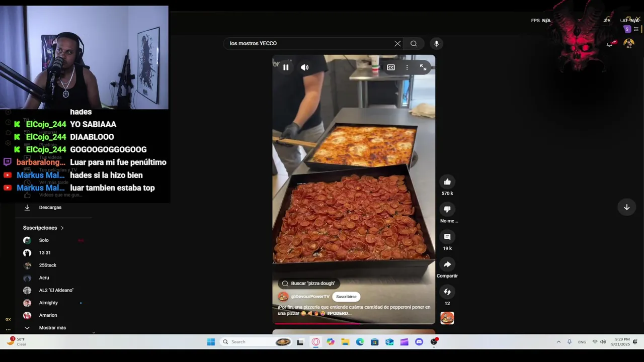The height and width of the screenshot is (362, 644).
Task: Open File Explorer from the taskbar
Action: coord(345,342)
